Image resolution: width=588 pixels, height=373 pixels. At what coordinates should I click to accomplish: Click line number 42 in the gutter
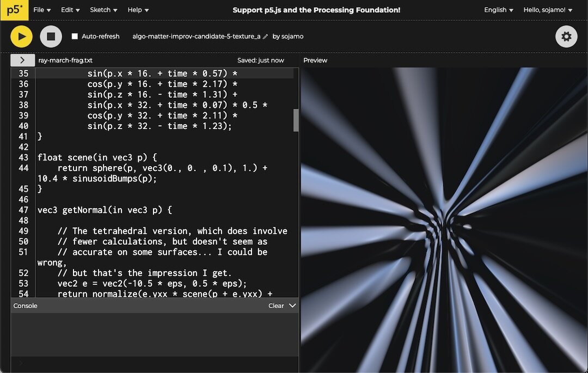click(23, 147)
